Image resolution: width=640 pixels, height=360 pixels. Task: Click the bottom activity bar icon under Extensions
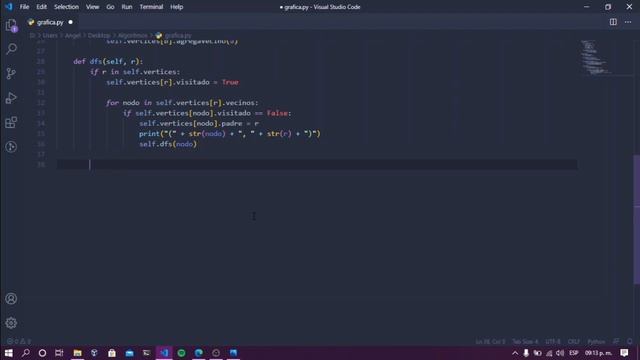click(x=11, y=147)
